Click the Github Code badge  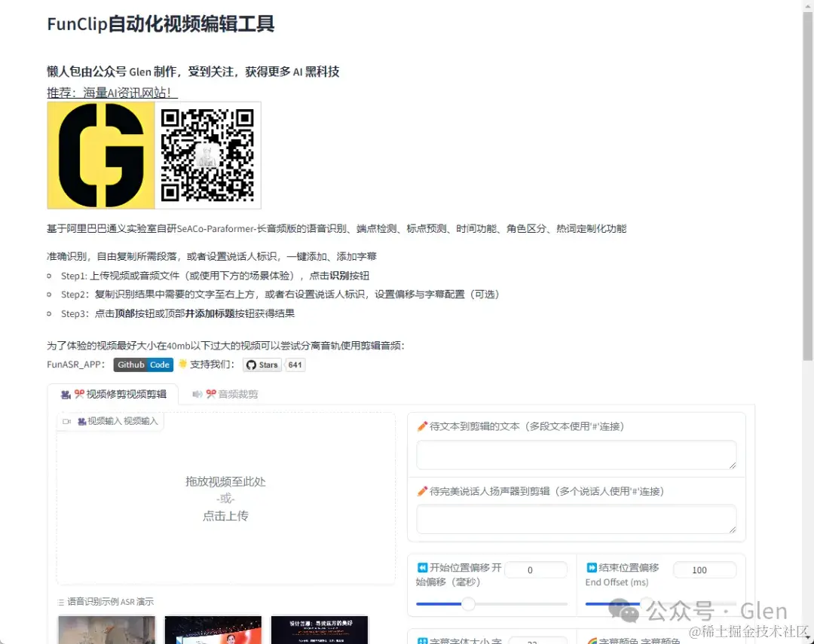[x=143, y=365]
